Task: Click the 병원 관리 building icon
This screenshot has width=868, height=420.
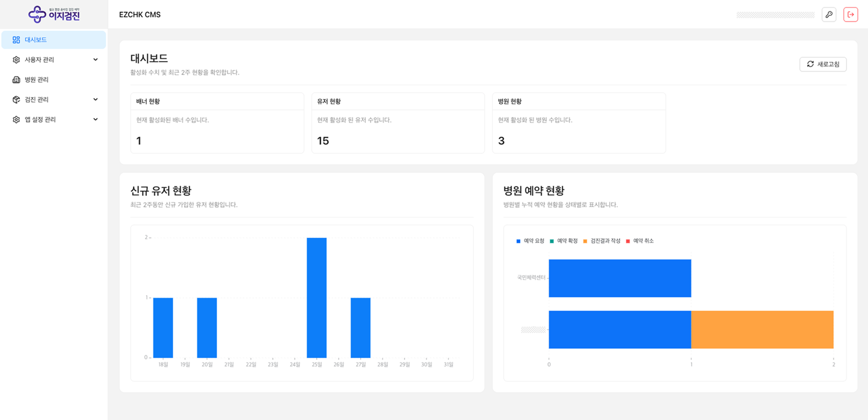Action: tap(16, 80)
